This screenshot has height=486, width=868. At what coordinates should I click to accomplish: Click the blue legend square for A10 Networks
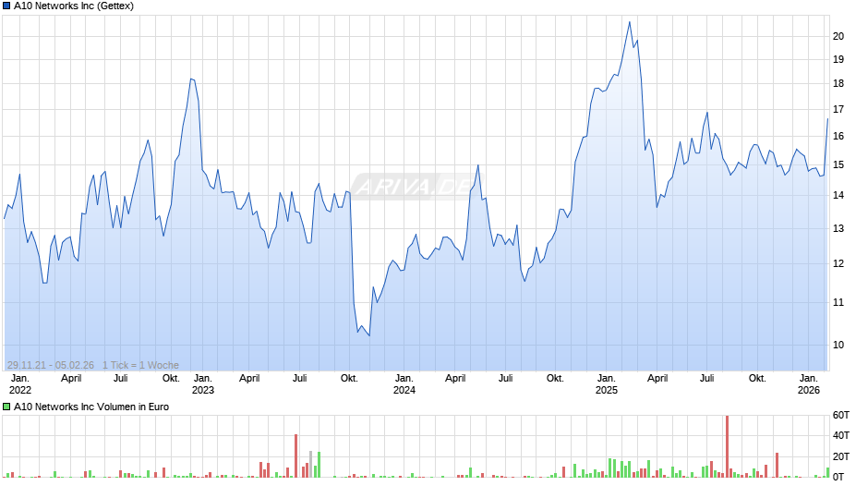click(6, 6)
